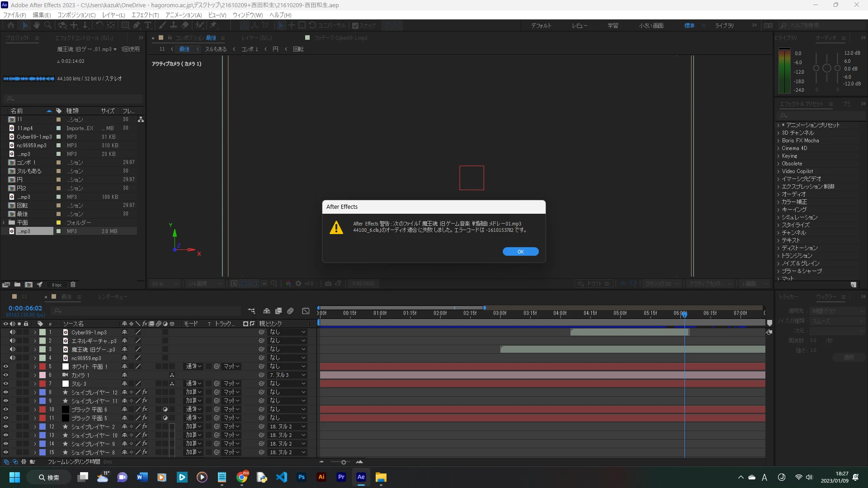This screenshot has height=488, width=868.
Task: Click the Puppet Pin tool
Action: click(213, 25)
